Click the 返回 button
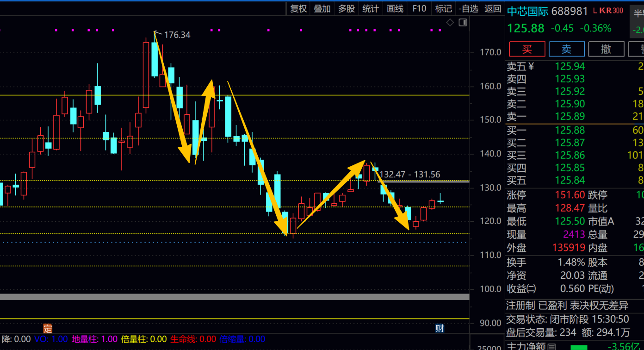This screenshot has width=644, height=350. [493, 8]
